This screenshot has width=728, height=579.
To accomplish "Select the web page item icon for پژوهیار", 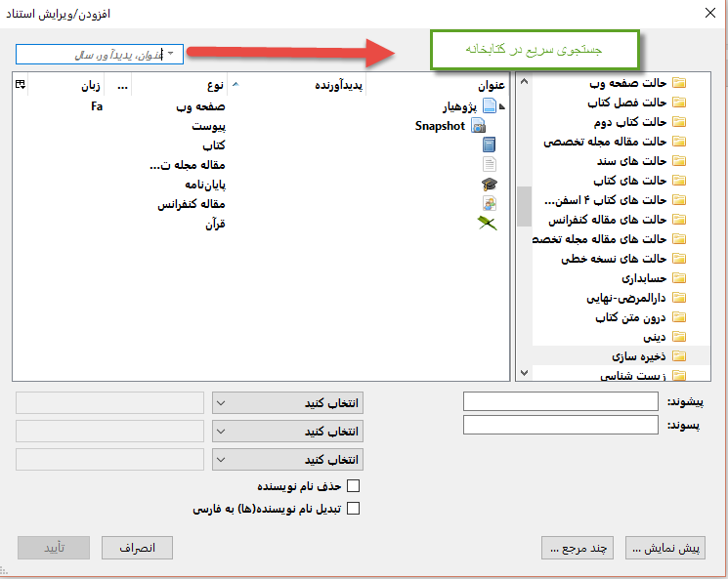I will (490, 106).
